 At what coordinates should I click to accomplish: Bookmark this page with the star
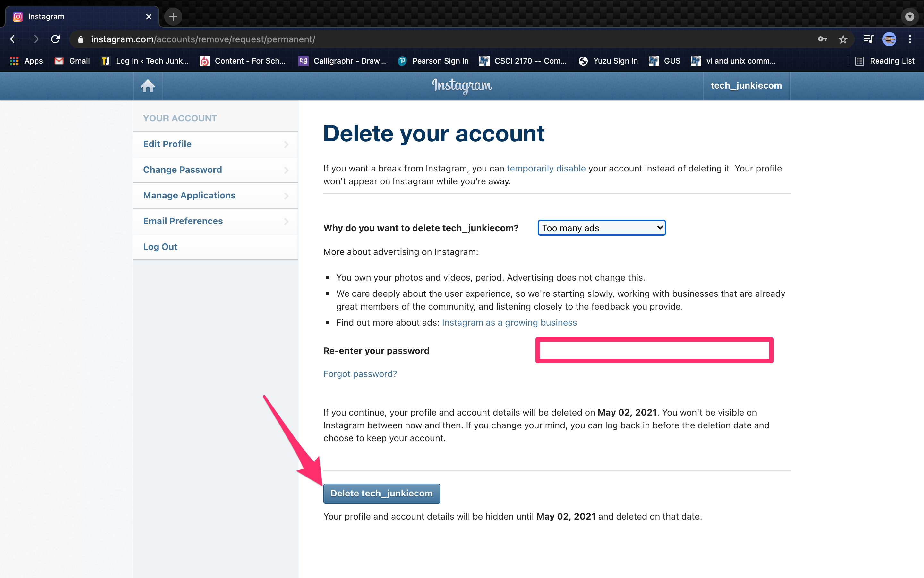(x=843, y=39)
